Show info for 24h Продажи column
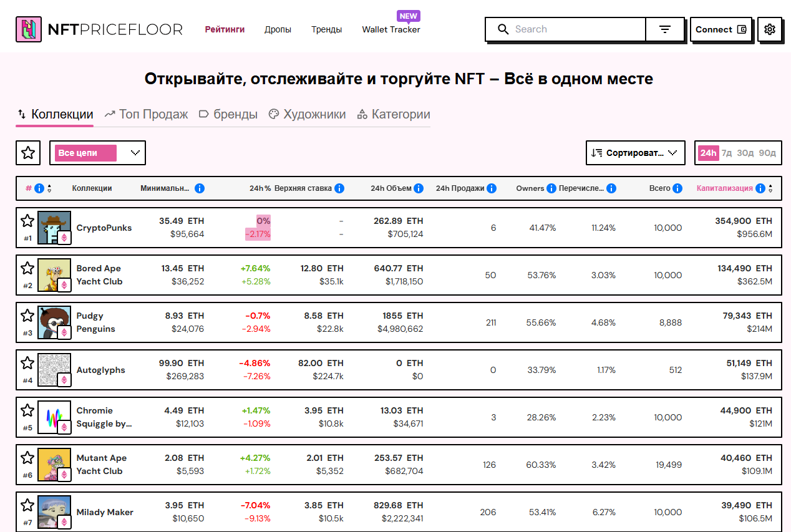The image size is (791, 532). (x=492, y=188)
